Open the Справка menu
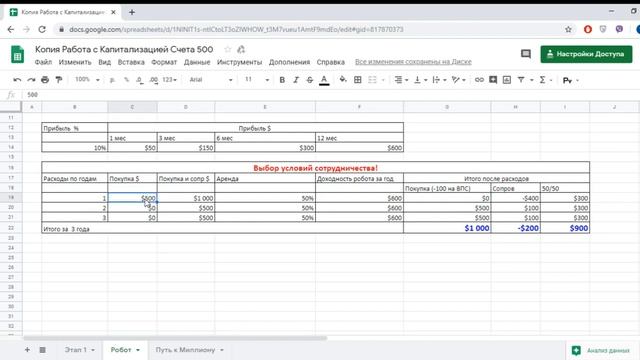Viewport: 640px width, 360px height. point(331,62)
